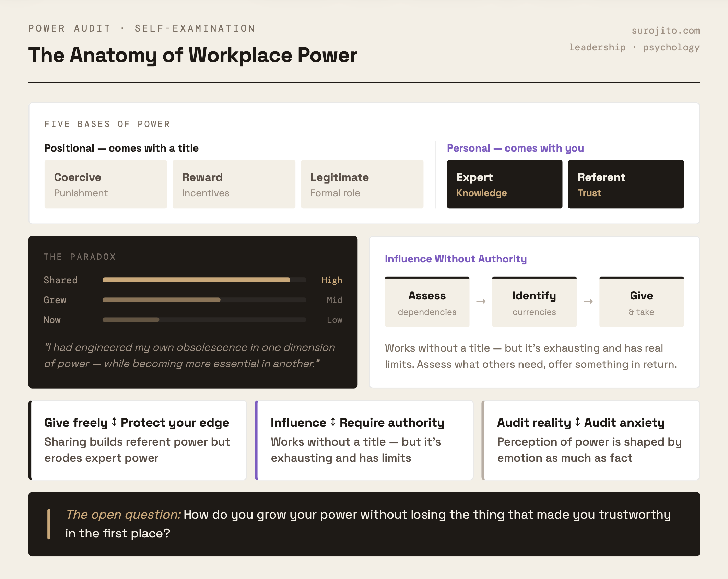
Task: Click the 'Assess what others need' paragraph
Action: (531, 356)
